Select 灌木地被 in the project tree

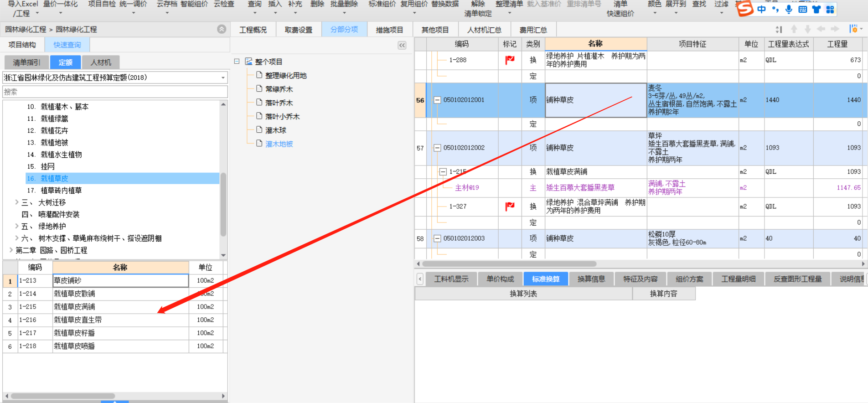[x=279, y=144]
